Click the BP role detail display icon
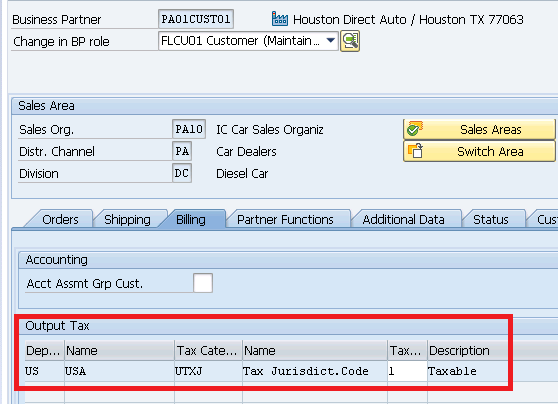Screen dimensions: 558x404 (x=350, y=41)
